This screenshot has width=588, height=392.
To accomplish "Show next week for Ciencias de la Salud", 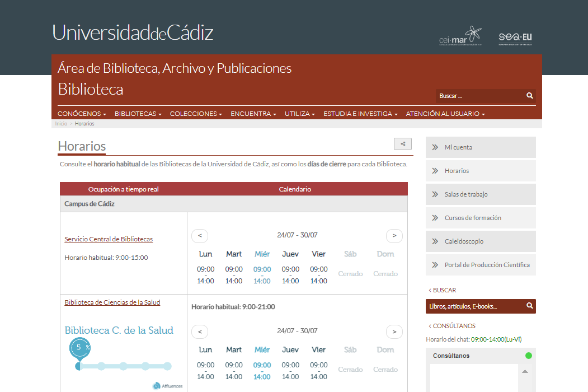I will coord(394,332).
